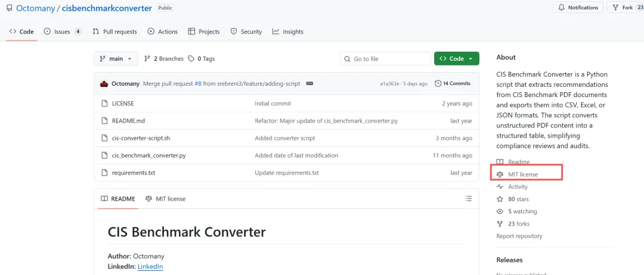Image resolution: width=644 pixels, height=275 pixels.
Task: Open commit hash a1a363e
Action: 389,83
